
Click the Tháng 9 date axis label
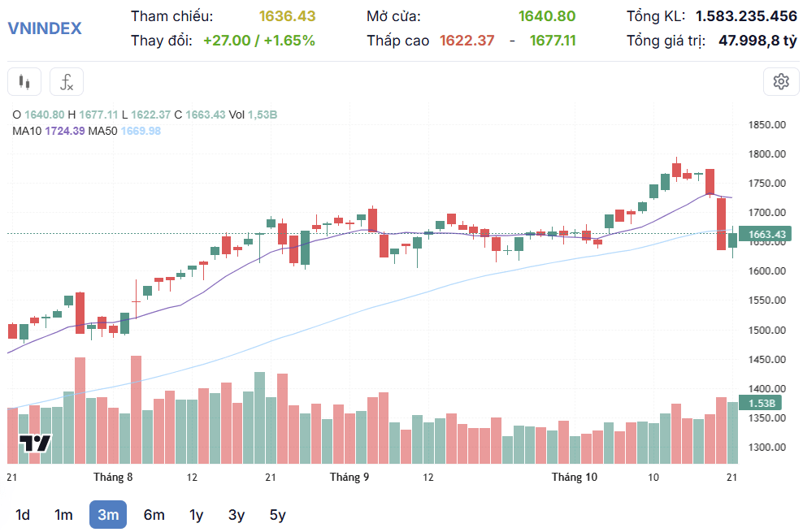(349, 478)
